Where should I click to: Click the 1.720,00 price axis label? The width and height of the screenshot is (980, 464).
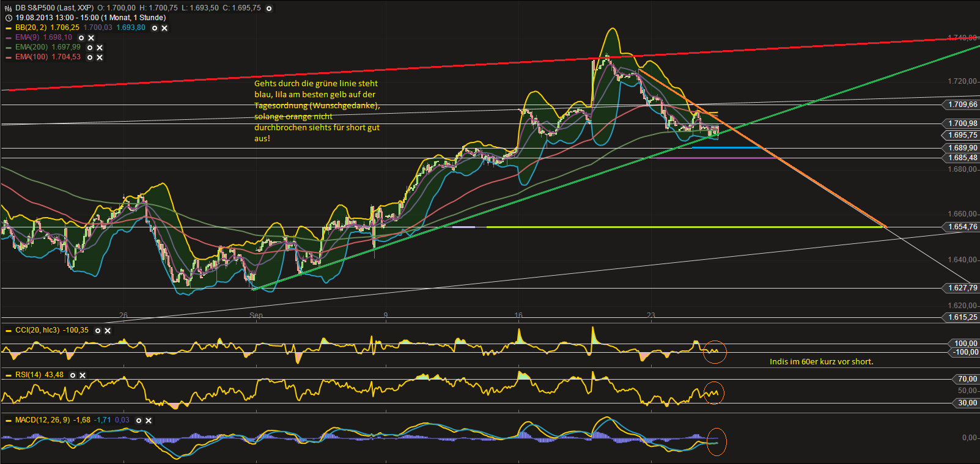962,81
